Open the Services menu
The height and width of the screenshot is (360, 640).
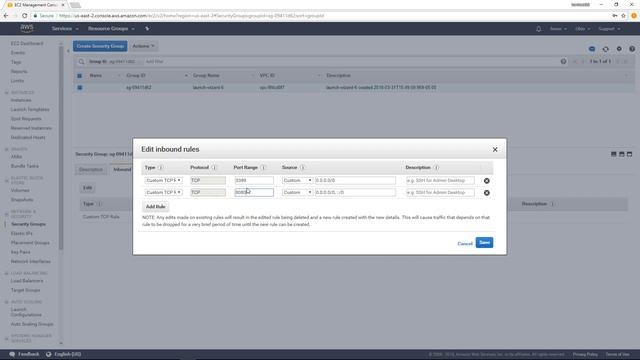click(x=65, y=29)
